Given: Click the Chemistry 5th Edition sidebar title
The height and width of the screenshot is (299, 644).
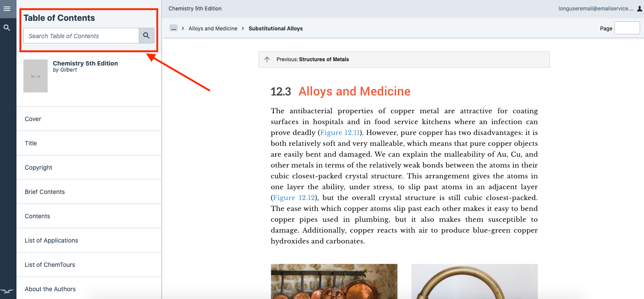Looking at the screenshot, I should (85, 63).
